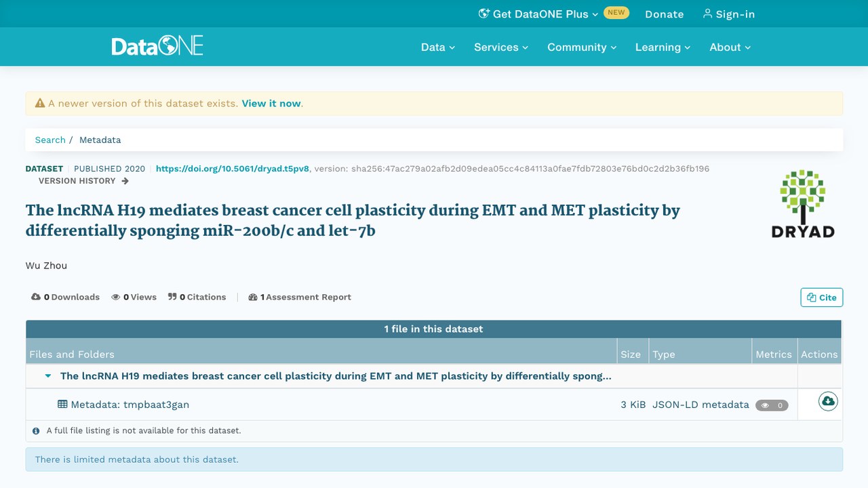View the 1 Assessment Report
This screenshot has height=488, width=868.
pyautogui.click(x=300, y=297)
